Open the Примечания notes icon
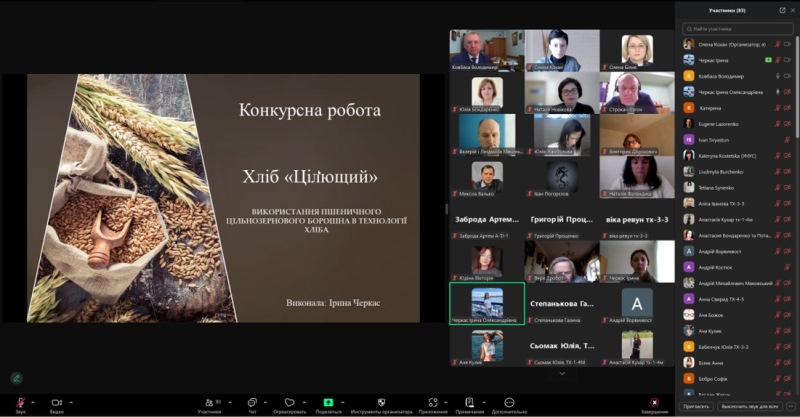The height and width of the screenshot is (417, 800). 469,403
